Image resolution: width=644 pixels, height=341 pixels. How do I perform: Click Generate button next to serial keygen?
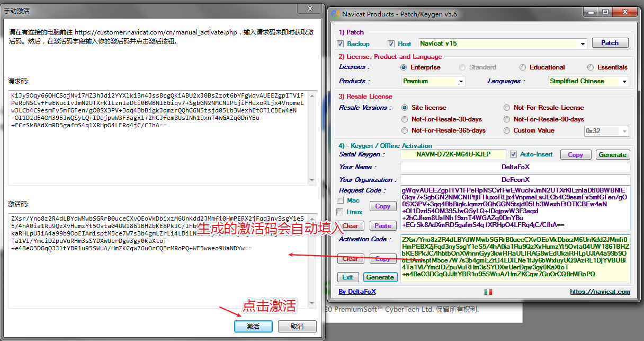point(612,155)
